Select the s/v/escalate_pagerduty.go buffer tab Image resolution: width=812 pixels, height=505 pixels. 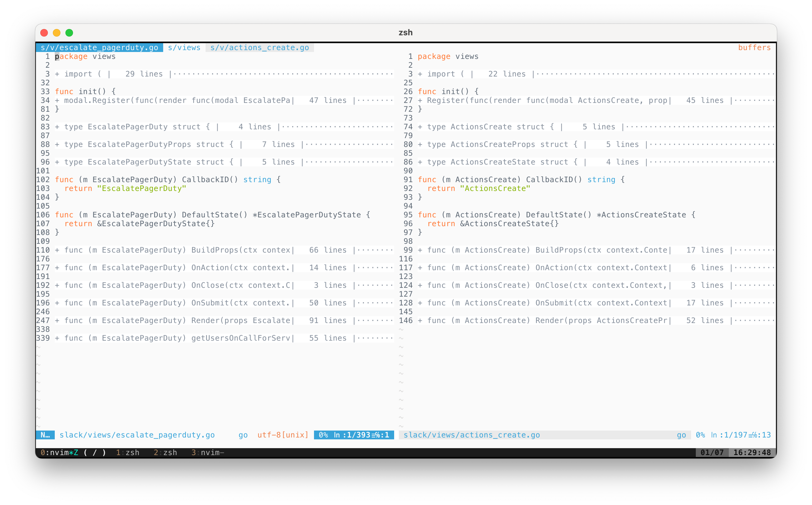click(99, 48)
